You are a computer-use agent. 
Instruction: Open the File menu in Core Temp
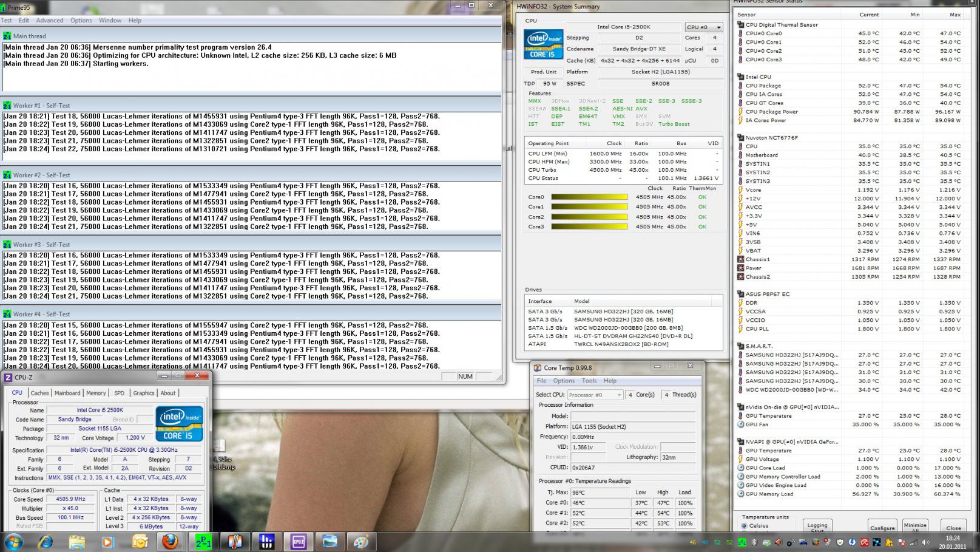541,381
